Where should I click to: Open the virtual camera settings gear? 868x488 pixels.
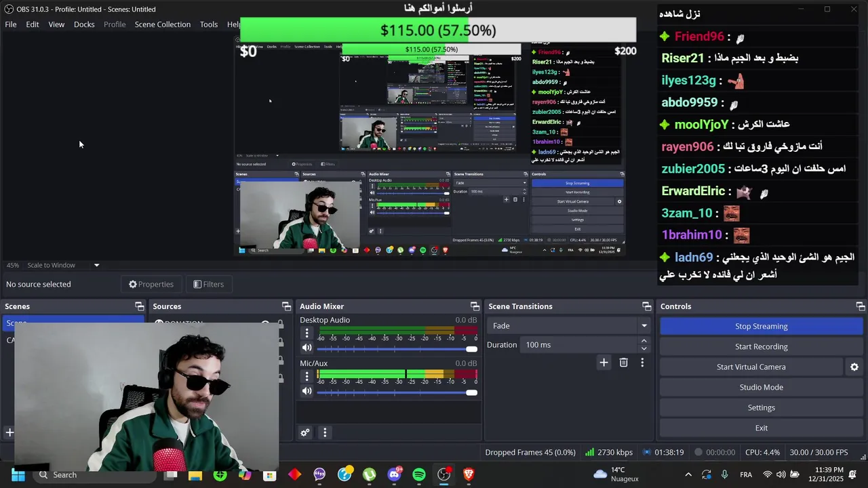[x=854, y=367]
